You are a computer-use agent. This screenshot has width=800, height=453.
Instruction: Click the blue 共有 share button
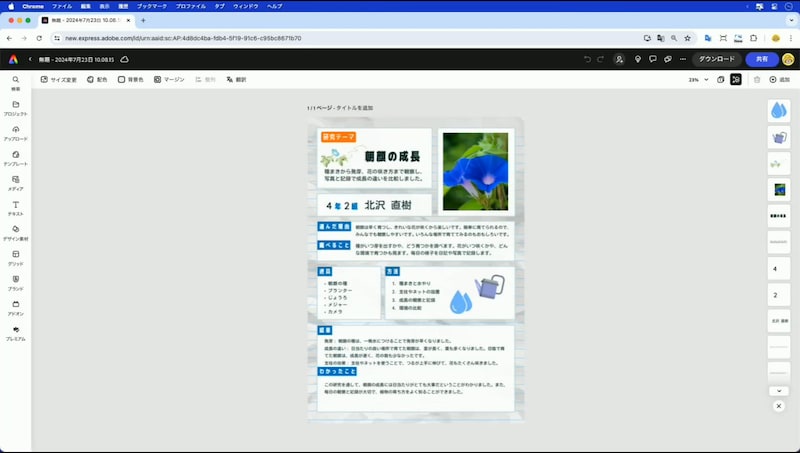(762, 59)
